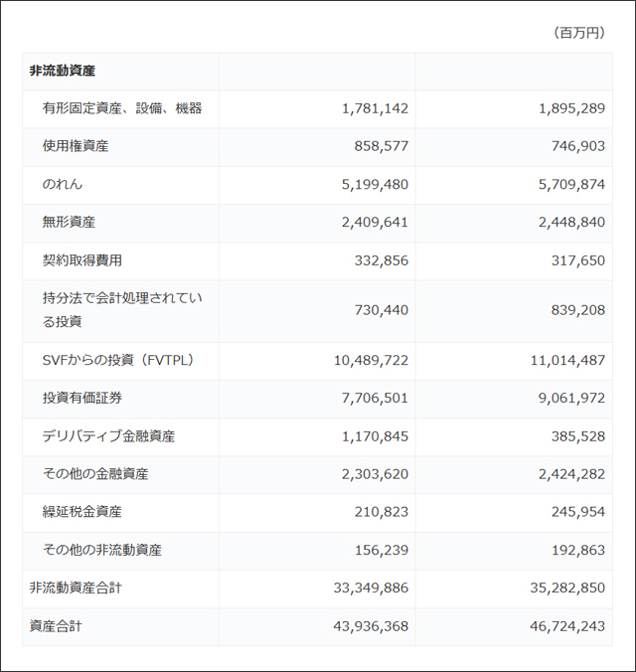The height and width of the screenshot is (672, 636).
Task: Click the その他の金融資産 row label
Action: (95, 474)
